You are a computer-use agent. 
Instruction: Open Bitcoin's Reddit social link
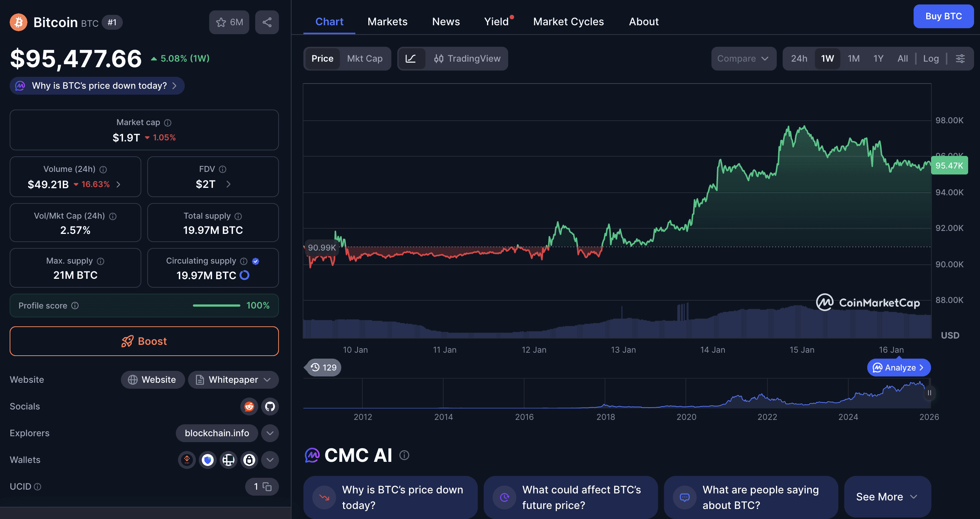[x=249, y=406]
